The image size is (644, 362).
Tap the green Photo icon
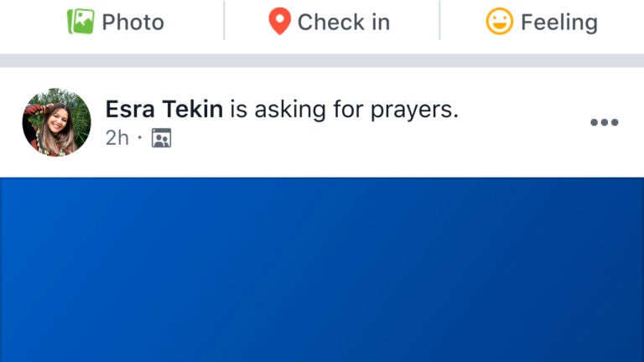point(80,21)
